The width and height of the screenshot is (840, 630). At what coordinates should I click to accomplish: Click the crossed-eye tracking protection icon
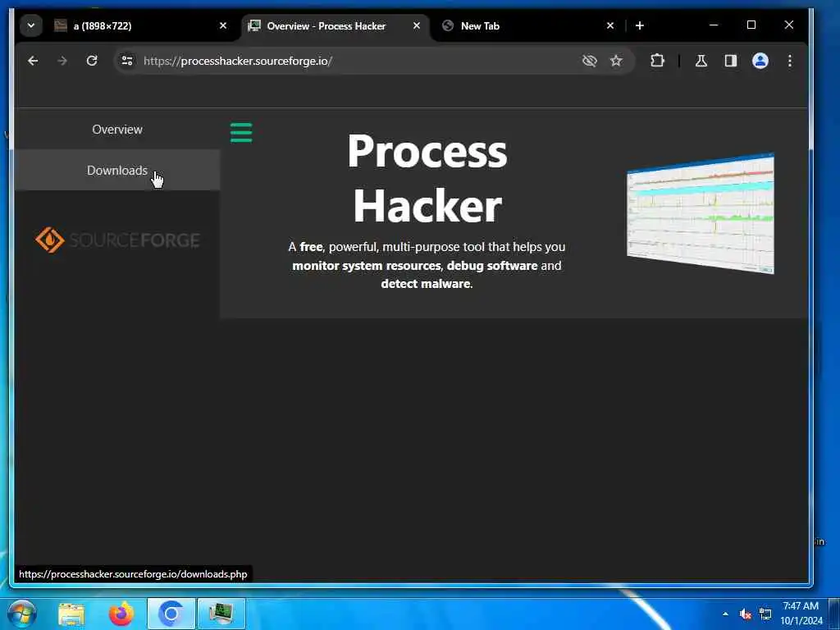point(589,61)
